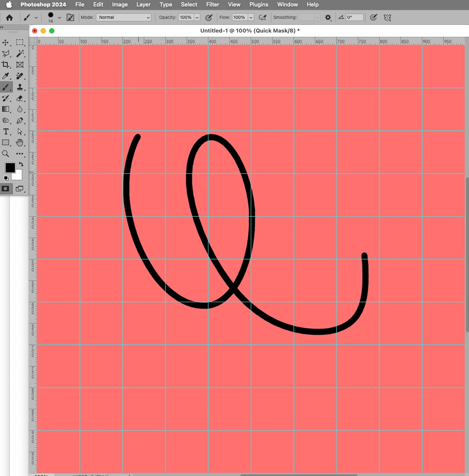Open the Edit Toolbar three-dots menu
This screenshot has width=469, height=476.
(x=20, y=154)
